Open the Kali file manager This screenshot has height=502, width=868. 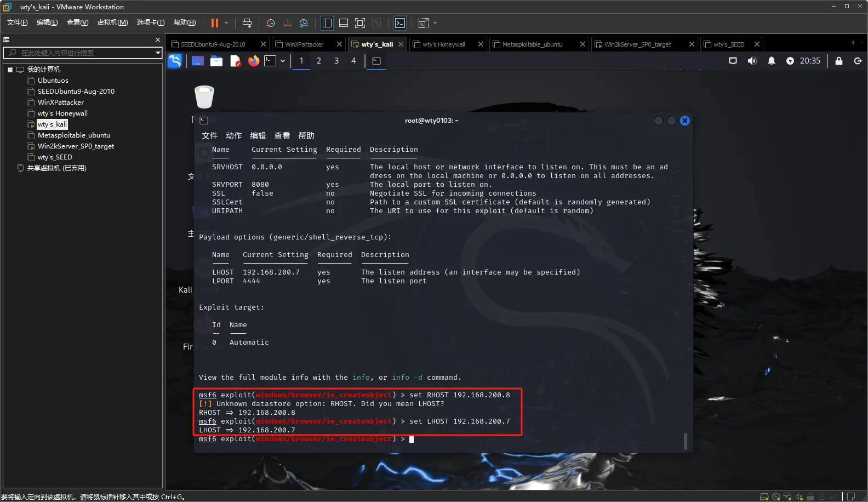pos(216,61)
